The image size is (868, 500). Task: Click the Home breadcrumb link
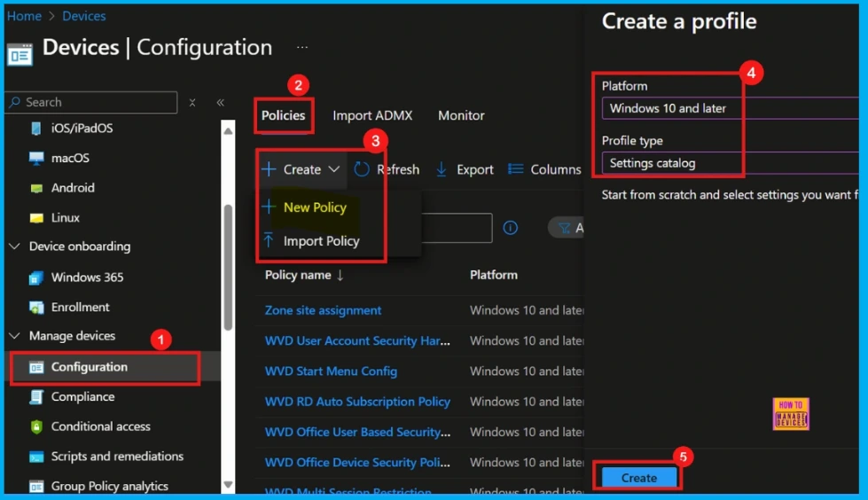pyautogui.click(x=24, y=16)
